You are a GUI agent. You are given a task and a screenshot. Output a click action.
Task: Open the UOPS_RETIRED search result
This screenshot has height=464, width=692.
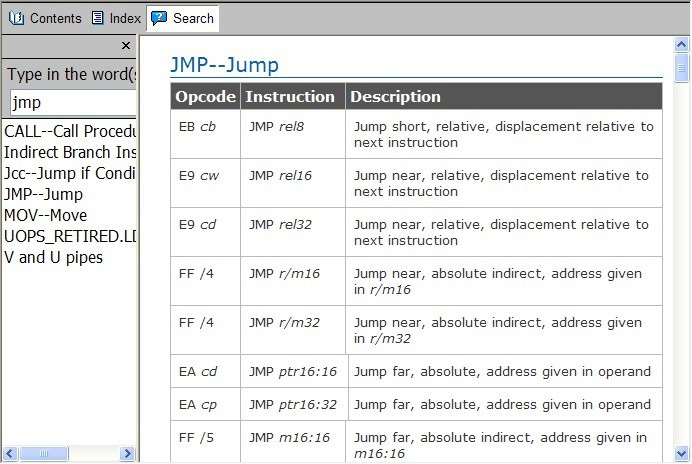tap(70, 237)
